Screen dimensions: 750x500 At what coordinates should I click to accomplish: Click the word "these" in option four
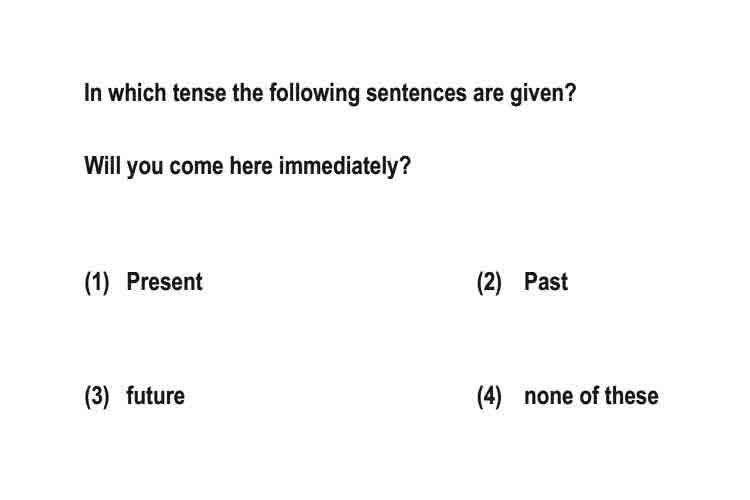click(631, 396)
